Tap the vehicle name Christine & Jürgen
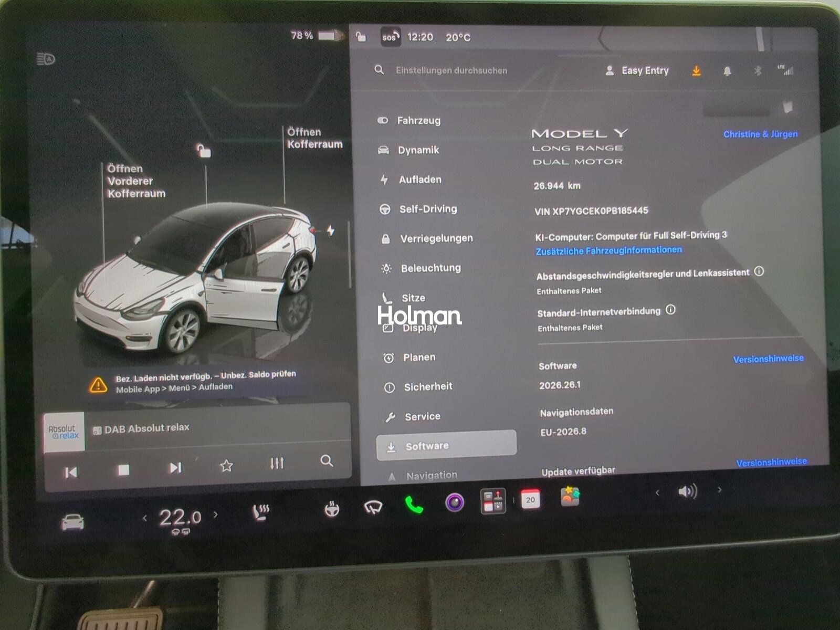This screenshot has width=840, height=630. (x=760, y=134)
